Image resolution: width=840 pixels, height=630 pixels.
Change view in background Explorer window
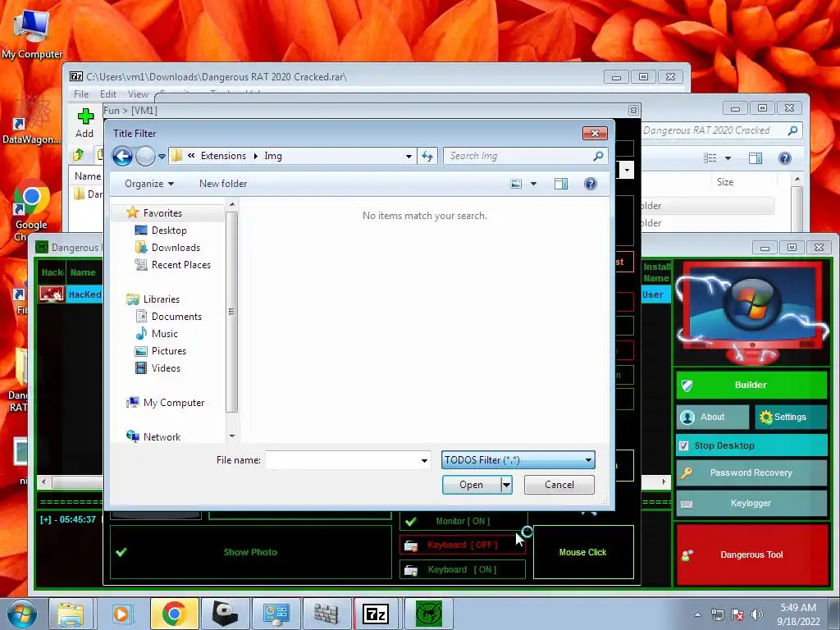[x=710, y=158]
